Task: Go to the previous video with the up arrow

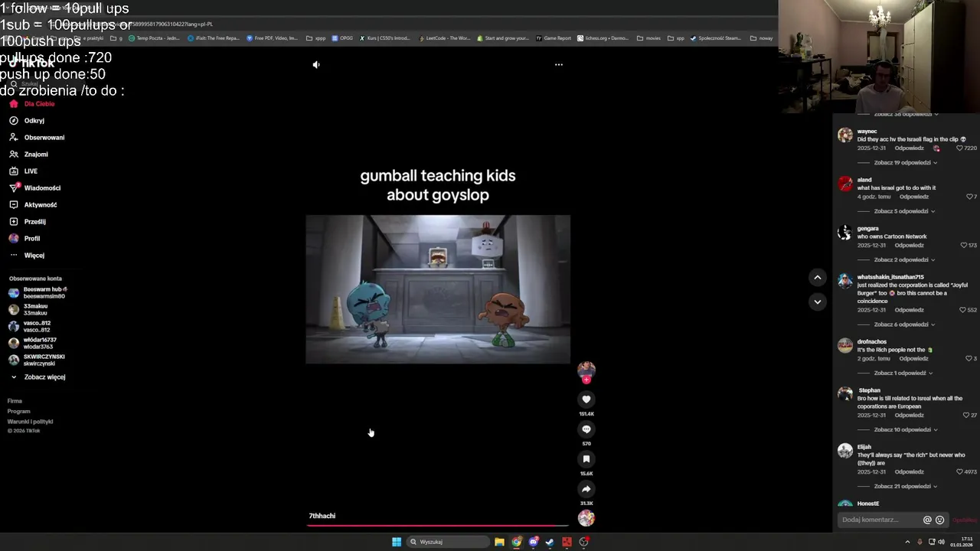Action: click(x=818, y=278)
